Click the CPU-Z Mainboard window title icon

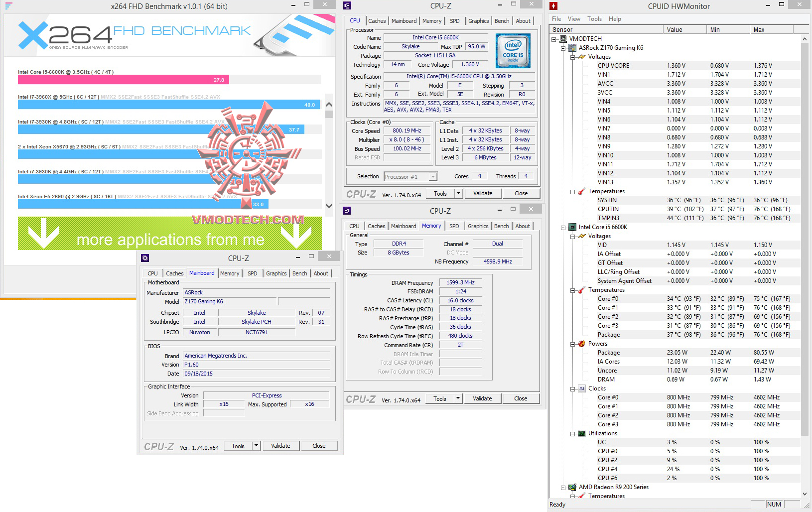coord(145,258)
